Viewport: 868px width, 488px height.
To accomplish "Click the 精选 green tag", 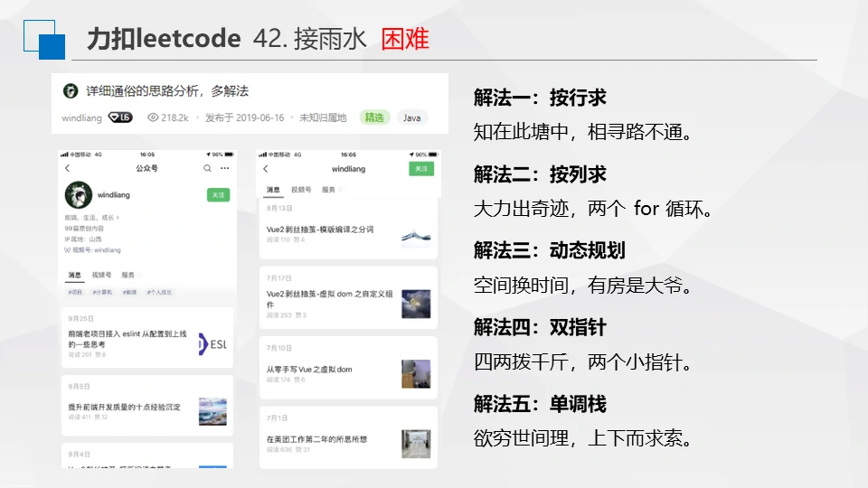I will 374,117.
